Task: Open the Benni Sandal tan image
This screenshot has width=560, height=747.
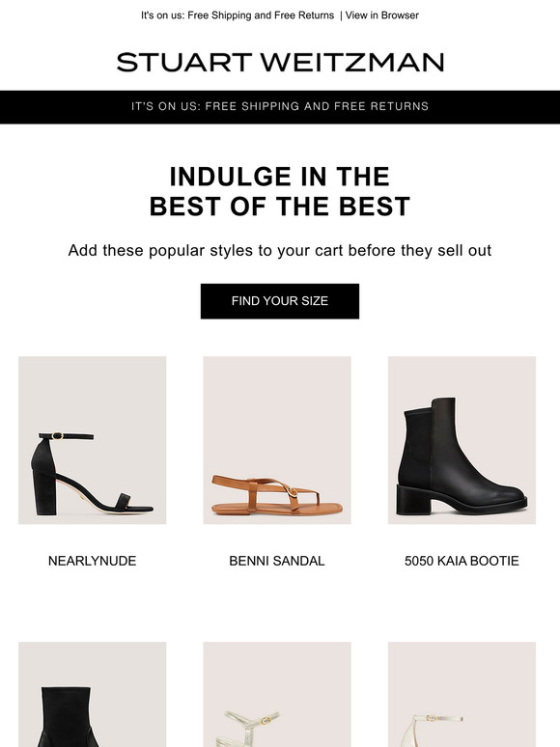Action: 277,440
